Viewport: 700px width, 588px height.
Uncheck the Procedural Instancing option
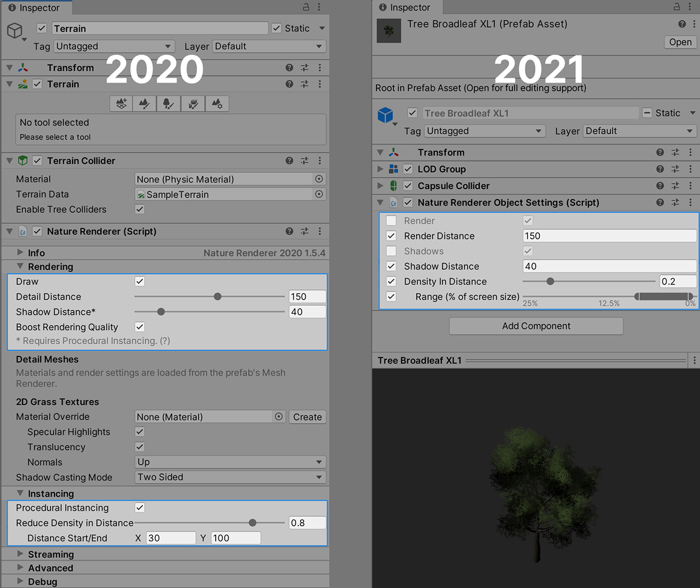140,508
